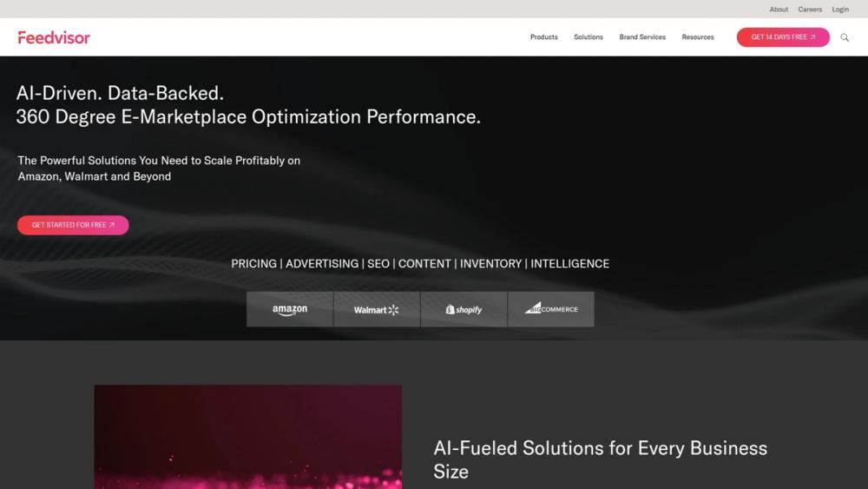868x489 pixels.
Task: Click the 360 Degree E-Marketplace headline line
Action: tap(248, 117)
